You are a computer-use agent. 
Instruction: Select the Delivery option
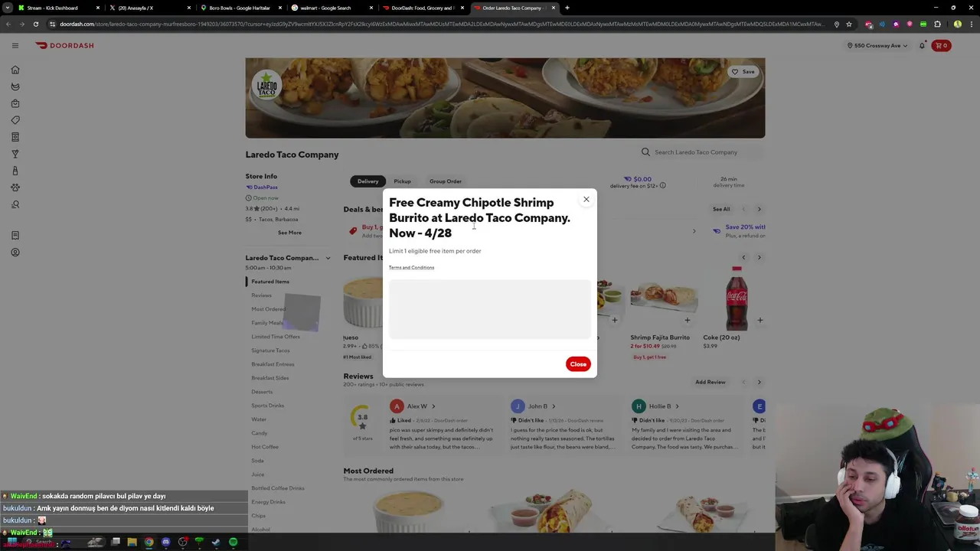[367, 181]
